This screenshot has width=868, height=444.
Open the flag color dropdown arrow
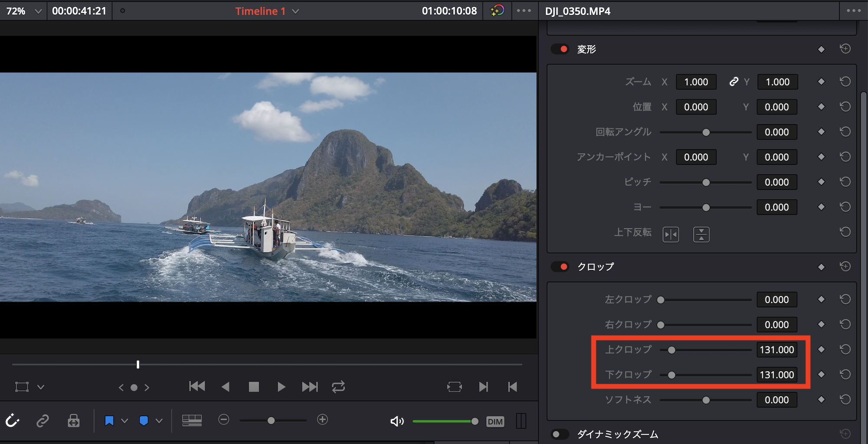tap(125, 421)
